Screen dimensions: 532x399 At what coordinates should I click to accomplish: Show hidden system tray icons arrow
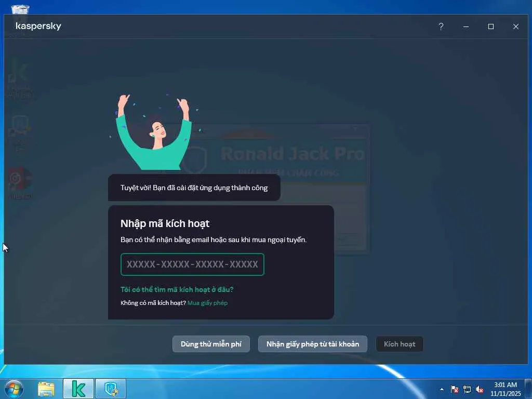[442, 389]
